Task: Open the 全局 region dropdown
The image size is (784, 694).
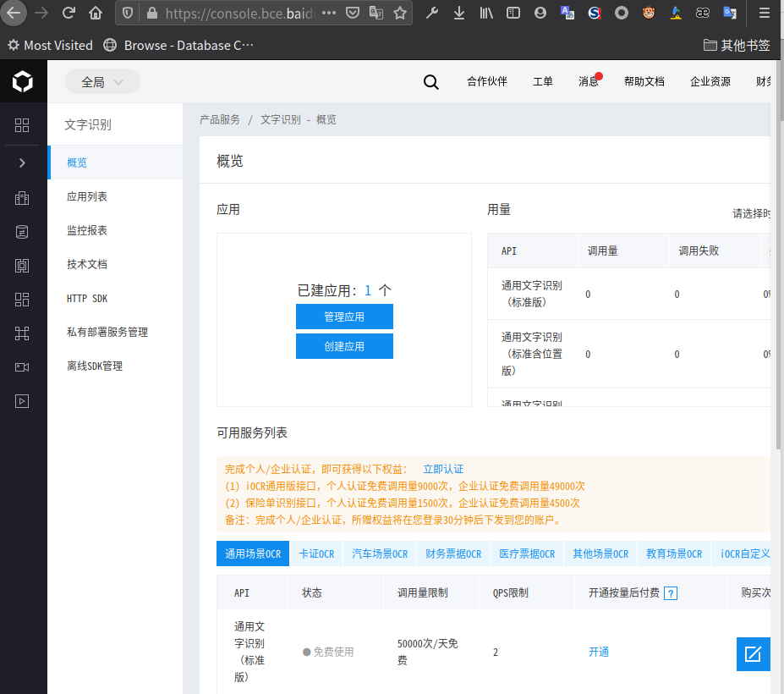Action: pyautogui.click(x=102, y=81)
